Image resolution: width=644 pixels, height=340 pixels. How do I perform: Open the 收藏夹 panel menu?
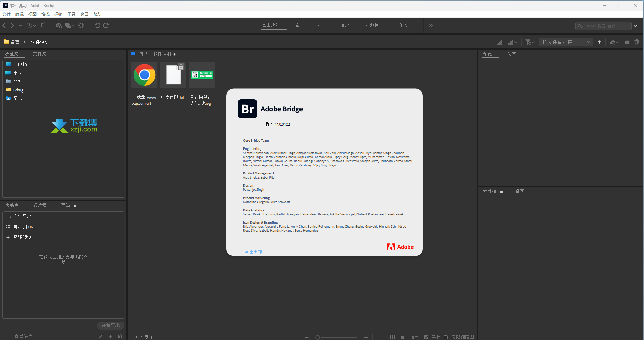point(23,54)
